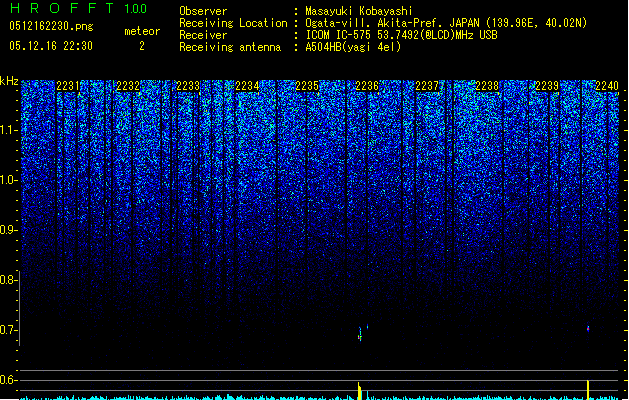Click the 0.8 frequency axis label
The height and width of the screenshot is (400, 629).
(8, 280)
